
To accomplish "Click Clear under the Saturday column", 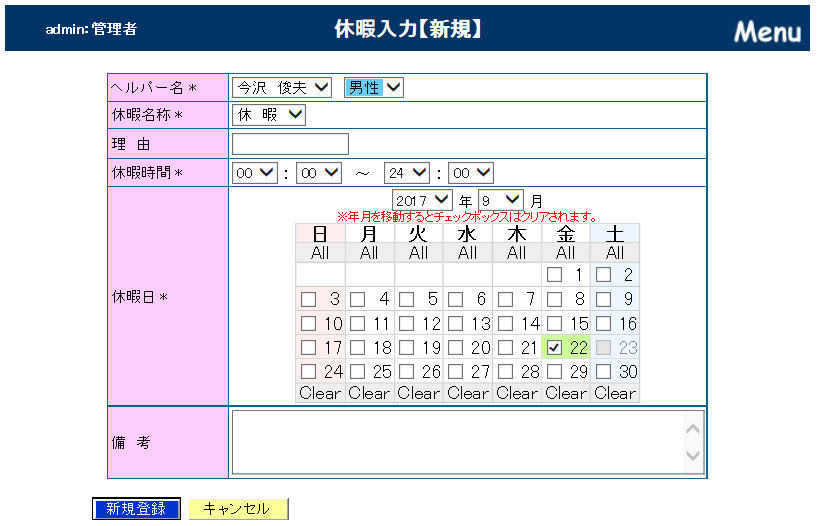I will (615, 393).
